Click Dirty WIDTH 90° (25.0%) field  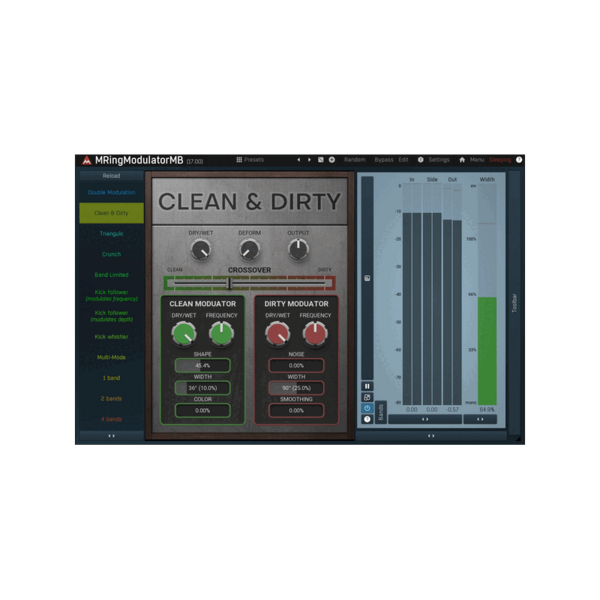point(296,388)
